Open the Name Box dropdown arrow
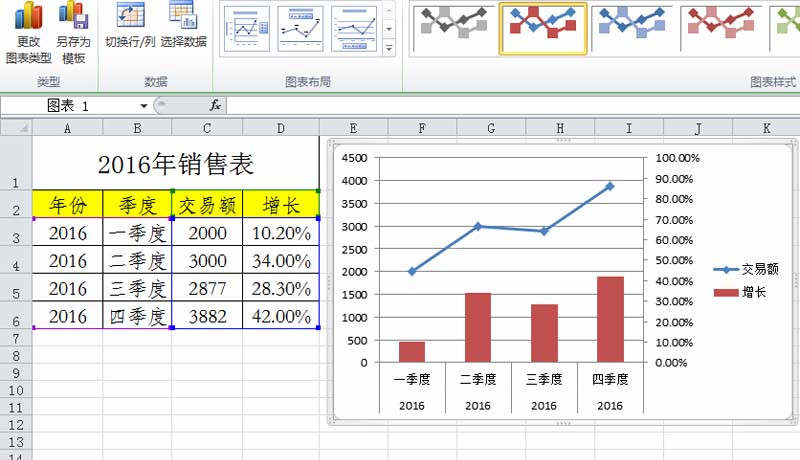The width and height of the screenshot is (800, 460). pyautogui.click(x=144, y=106)
